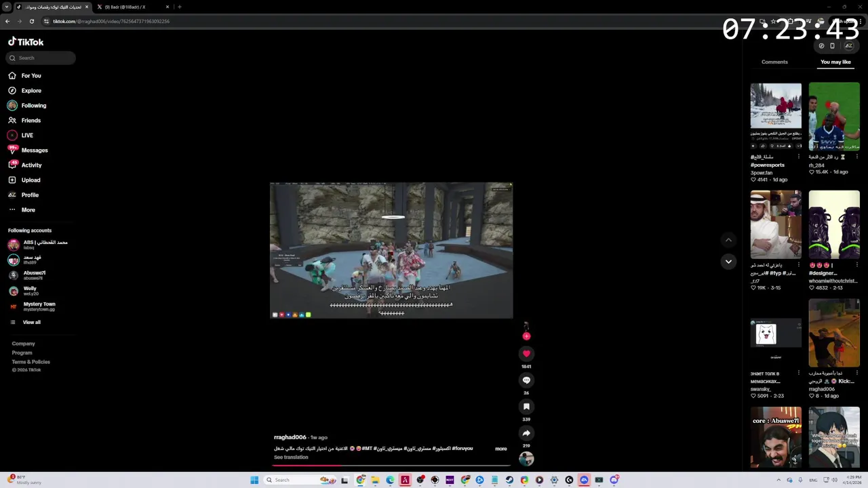
Task: Expand the More menu in sidebar
Action: [22, 209]
